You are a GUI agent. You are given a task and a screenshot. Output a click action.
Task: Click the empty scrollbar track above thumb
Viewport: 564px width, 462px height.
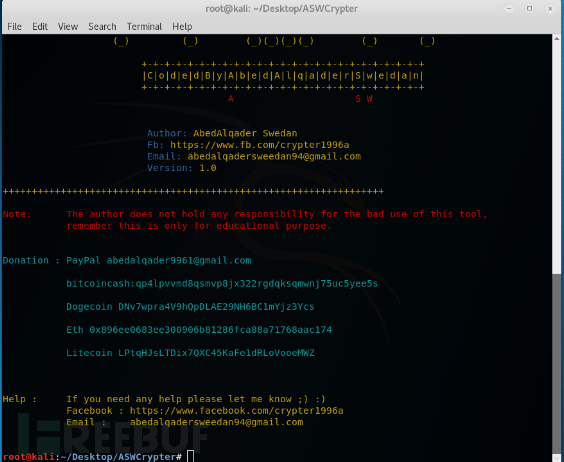click(x=557, y=158)
